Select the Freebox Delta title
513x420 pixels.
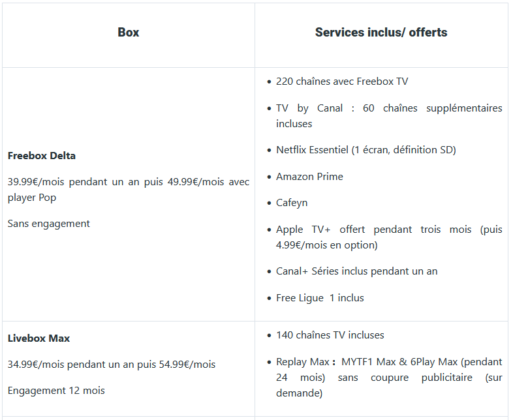pyautogui.click(x=42, y=156)
